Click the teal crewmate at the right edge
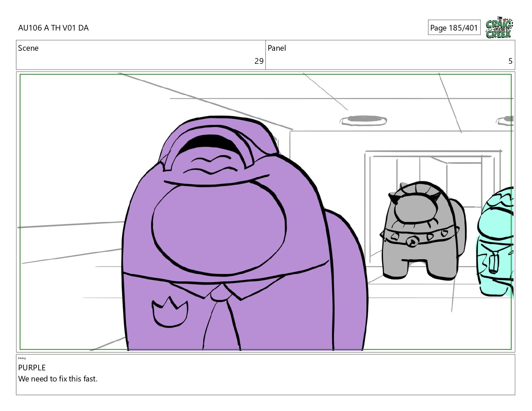The width and height of the screenshot is (532, 411). tap(495, 242)
